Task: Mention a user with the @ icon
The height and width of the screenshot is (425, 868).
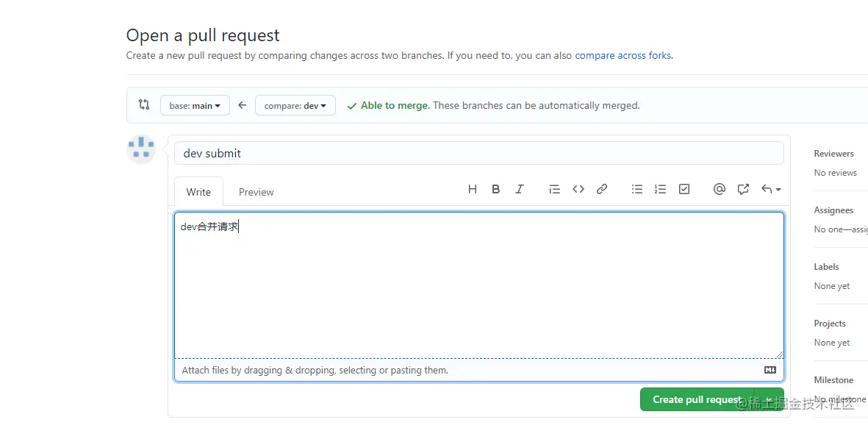Action: 719,190
